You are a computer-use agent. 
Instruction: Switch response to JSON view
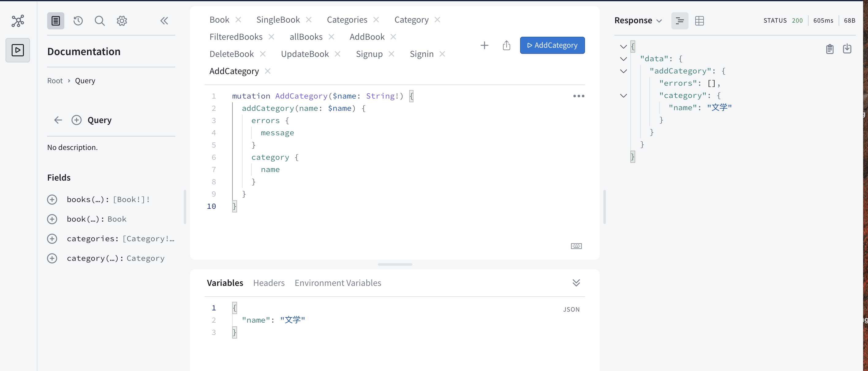[x=680, y=21]
